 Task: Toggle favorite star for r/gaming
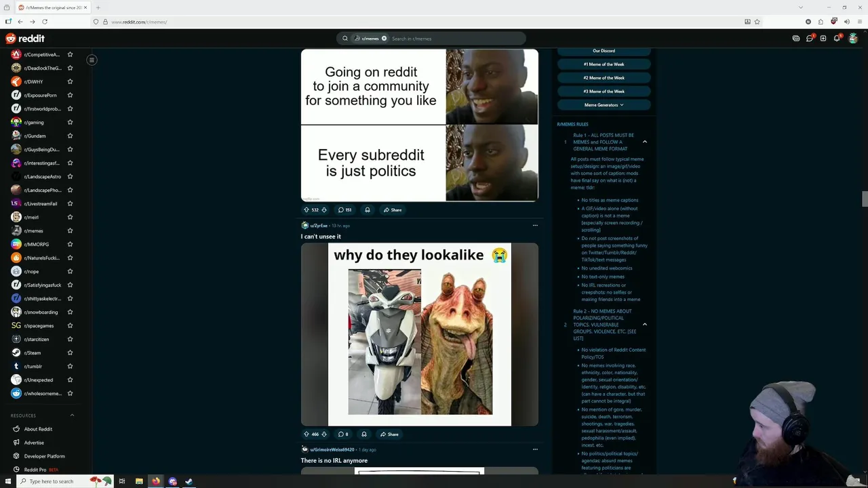coord(70,123)
